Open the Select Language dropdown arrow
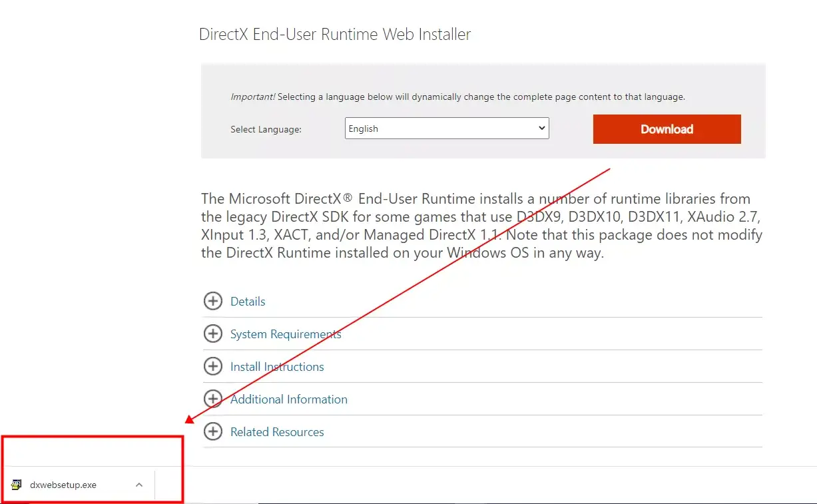 tap(541, 128)
